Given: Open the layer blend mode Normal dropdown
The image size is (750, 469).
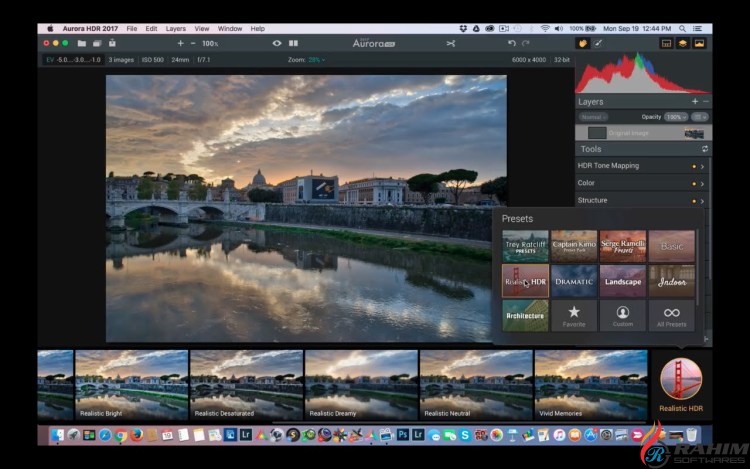Looking at the screenshot, I should click(593, 117).
